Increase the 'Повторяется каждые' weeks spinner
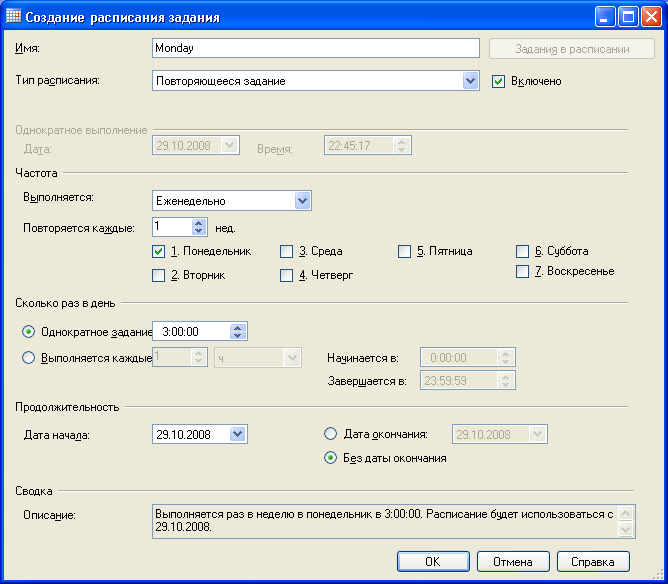668x584 pixels. point(198,223)
